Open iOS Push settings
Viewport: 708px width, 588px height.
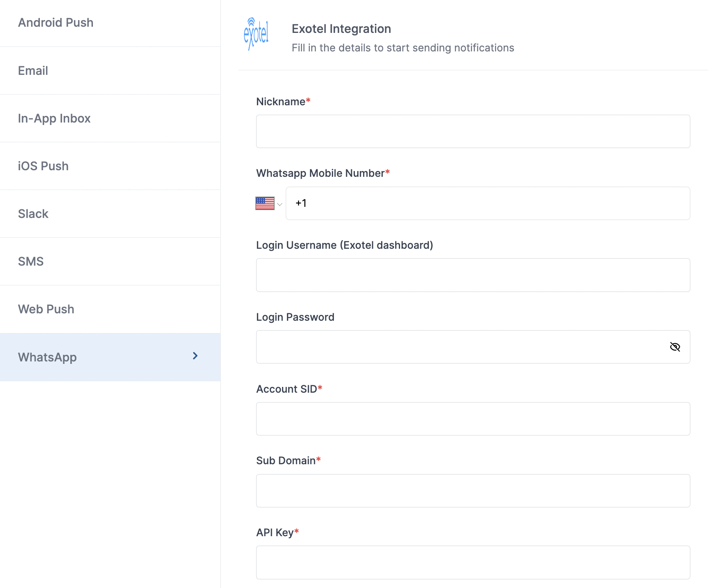click(x=110, y=166)
